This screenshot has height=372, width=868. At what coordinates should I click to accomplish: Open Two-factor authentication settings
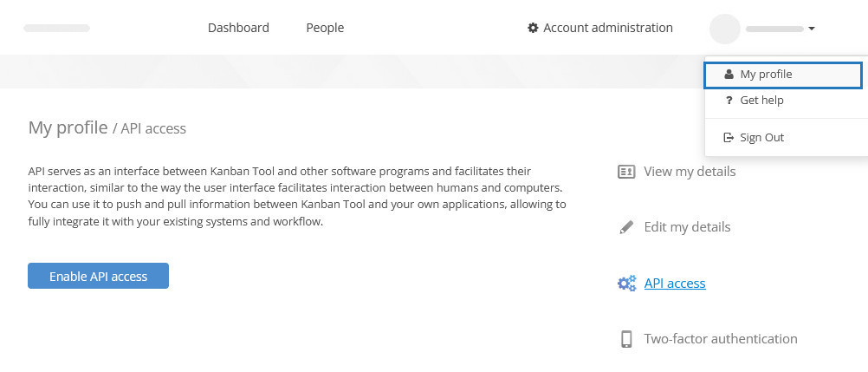tap(721, 339)
